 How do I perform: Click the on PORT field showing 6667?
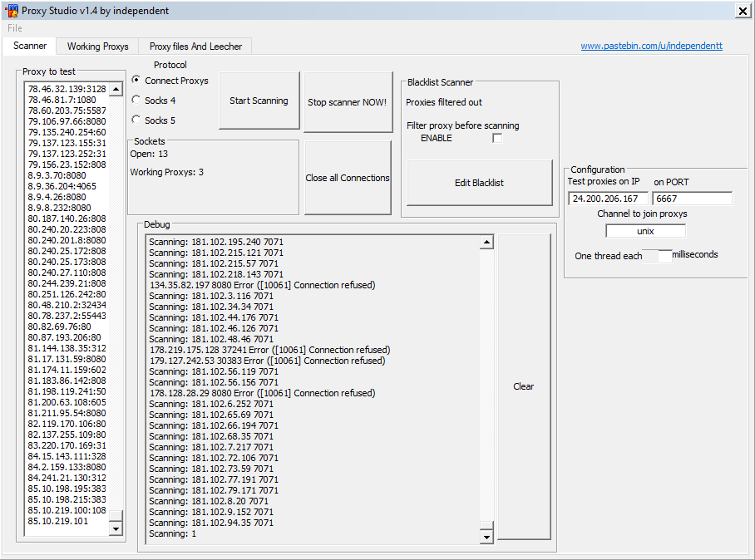(692, 199)
